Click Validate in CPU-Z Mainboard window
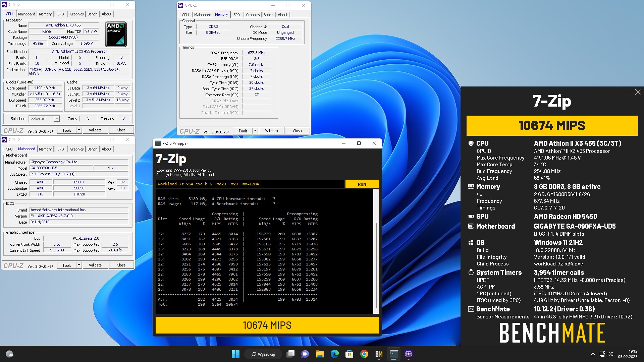Image resolution: width=644 pixels, height=362 pixels. (x=95, y=265)
